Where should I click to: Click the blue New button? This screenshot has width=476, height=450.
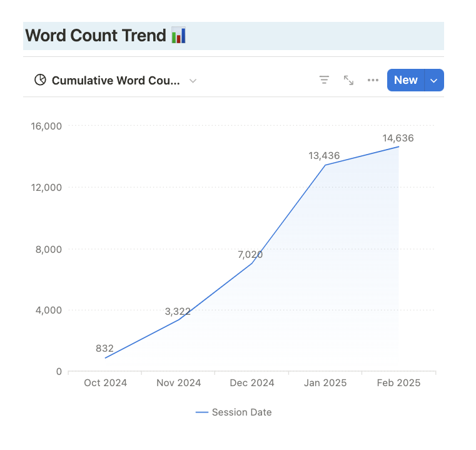(x=405, y=80)
